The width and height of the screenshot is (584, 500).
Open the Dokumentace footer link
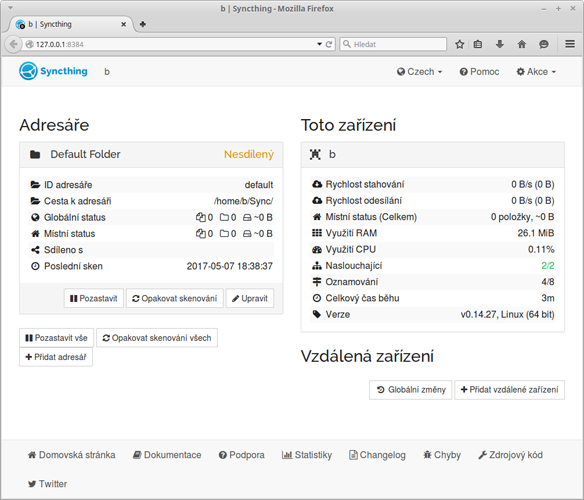pyautogui.click(x=167, y=455)
